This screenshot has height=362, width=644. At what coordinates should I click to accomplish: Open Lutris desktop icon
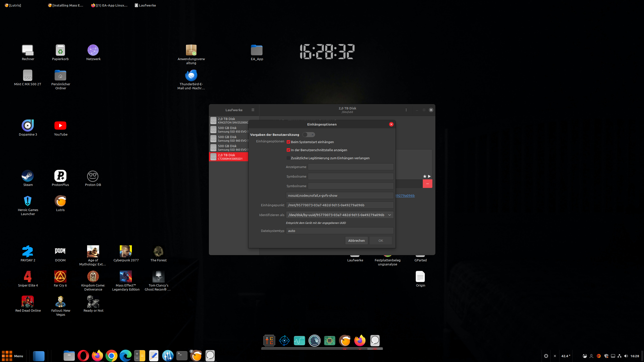60,201
